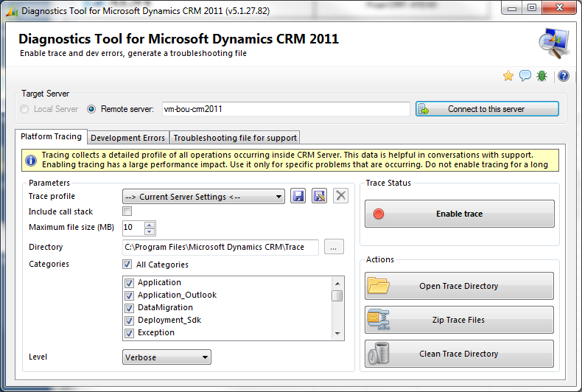582x392 pixels.
Task: Click the trace Directory path field
Action: (x=220, y=248)
